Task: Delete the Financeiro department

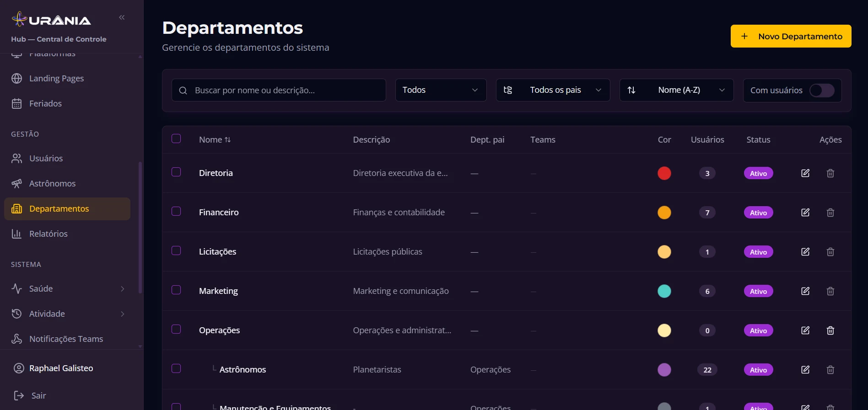Action: click(x=830, y=213)
